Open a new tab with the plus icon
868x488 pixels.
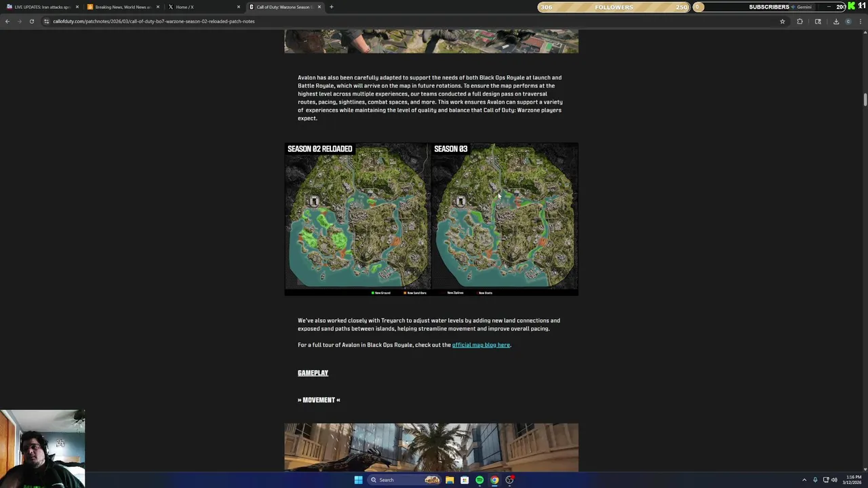pos(331,7)
